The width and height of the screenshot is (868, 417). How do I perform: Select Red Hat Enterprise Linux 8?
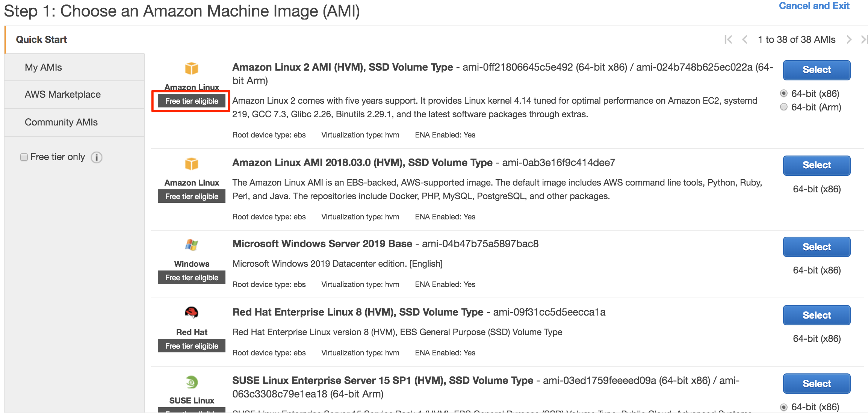(817, 315)
